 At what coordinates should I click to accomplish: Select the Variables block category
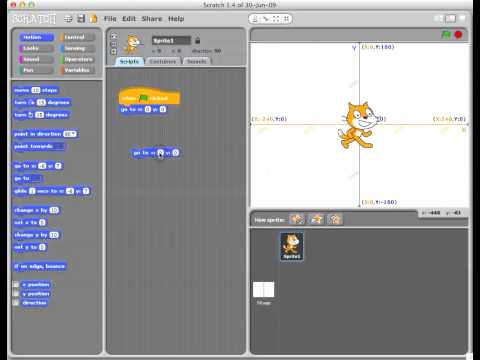coord(77,70)
